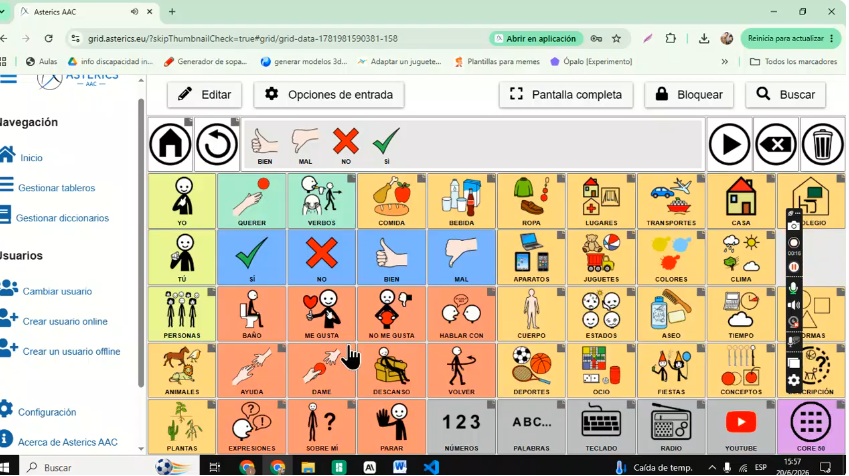Open the SOBRE MÍ cell

322,426
